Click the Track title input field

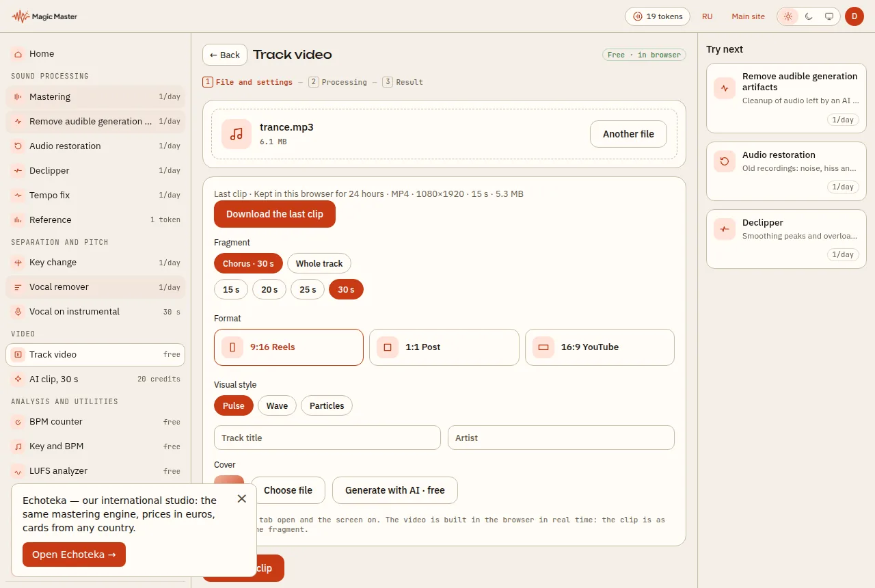(327, 438)
